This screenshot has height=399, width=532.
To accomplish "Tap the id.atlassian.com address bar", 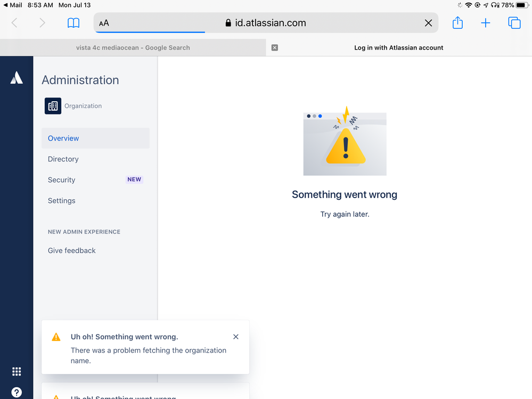I will 266,23.
